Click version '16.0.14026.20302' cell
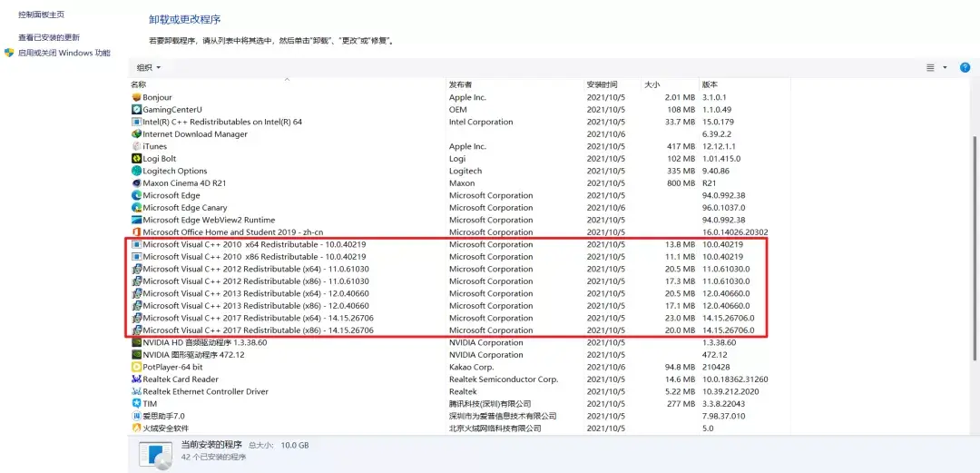Image resolution: width=980 pixels, height=473 pixels. click(736, 232)
